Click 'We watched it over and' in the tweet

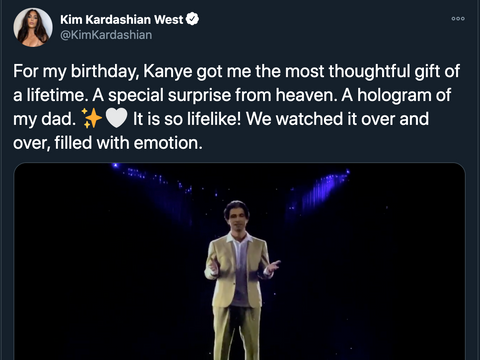pos(337,119)
